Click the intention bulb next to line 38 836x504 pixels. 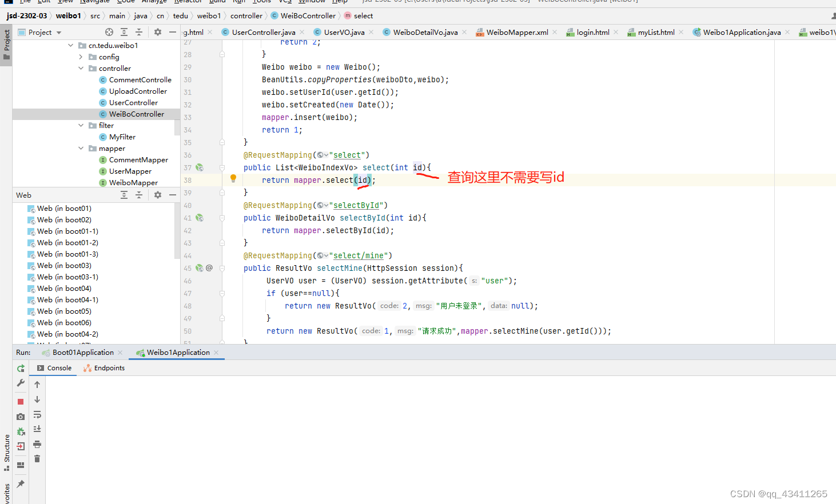pyautogui.click(x=233, y=179)
